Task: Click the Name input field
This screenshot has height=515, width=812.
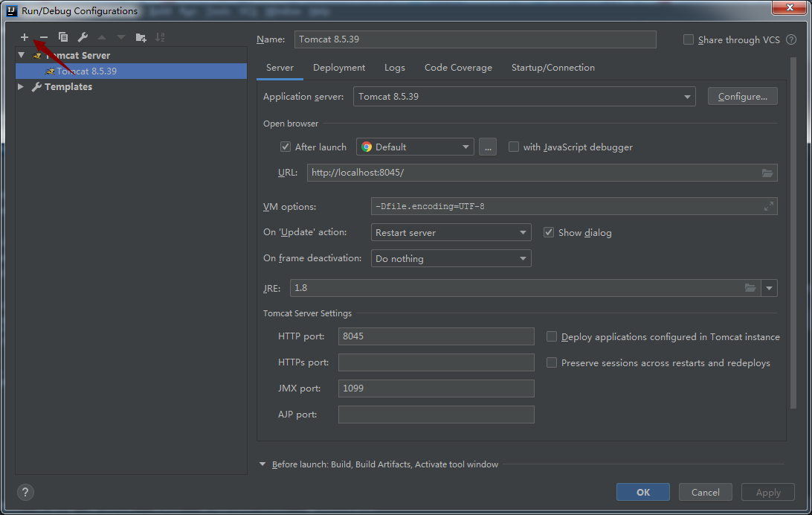Action: coord(475,39)
